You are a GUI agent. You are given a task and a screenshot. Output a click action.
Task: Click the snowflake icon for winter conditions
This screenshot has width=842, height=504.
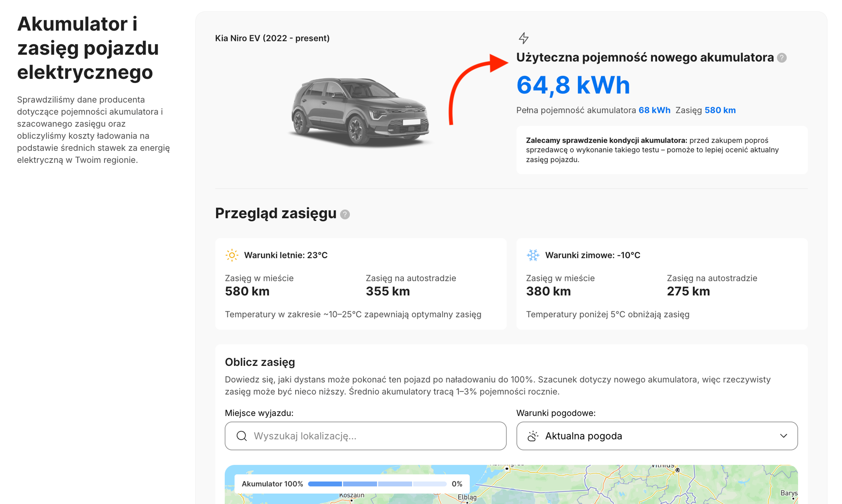[x=533, y=255]
